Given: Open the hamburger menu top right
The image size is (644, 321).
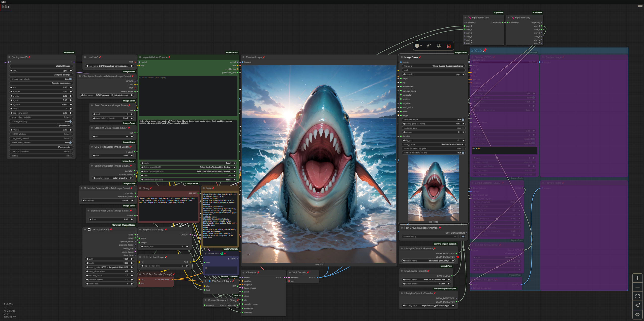Looking at the screenshot, I should tap(640, 5).
